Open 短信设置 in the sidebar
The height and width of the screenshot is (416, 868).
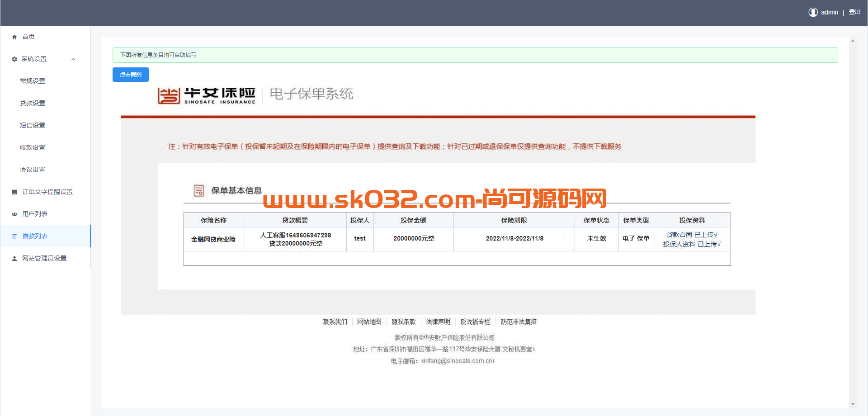(x=33, y=125)
